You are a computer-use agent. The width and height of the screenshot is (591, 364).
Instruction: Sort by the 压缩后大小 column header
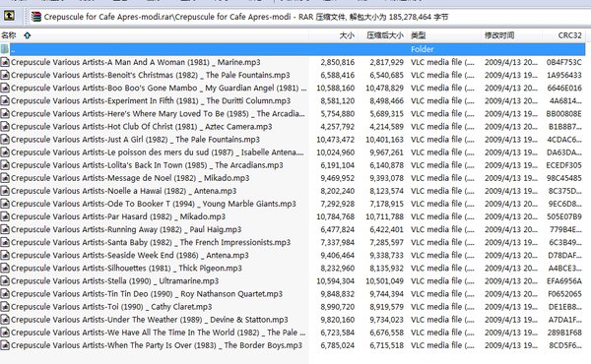385,35
